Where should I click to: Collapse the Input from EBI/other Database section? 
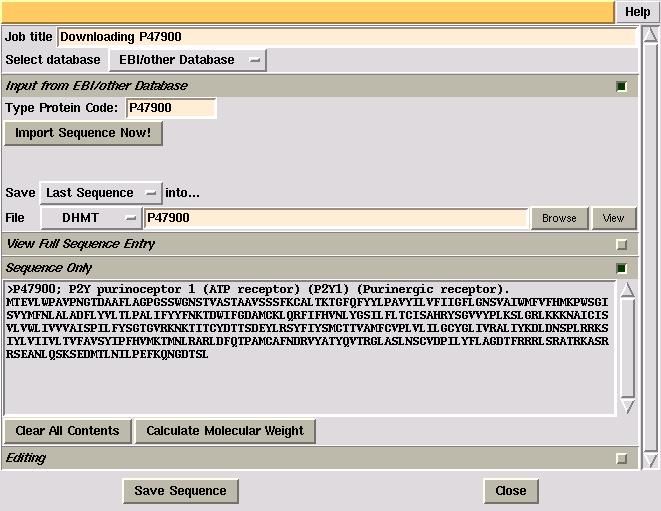click(x=621, y=86)
